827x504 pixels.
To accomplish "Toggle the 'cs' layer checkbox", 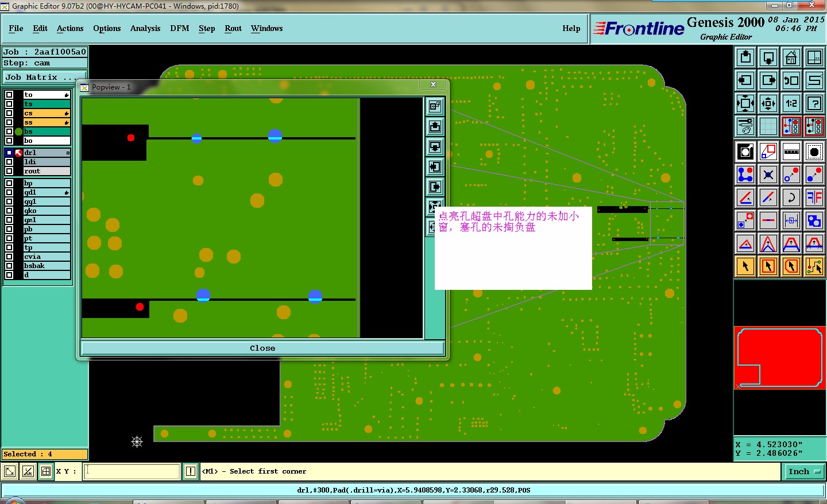I will coord(9,113).
